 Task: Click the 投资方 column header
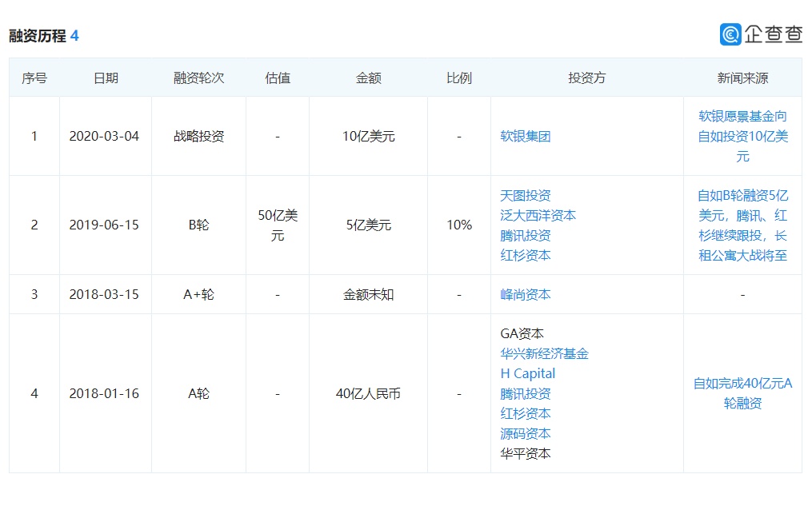(x=586, y=78)
